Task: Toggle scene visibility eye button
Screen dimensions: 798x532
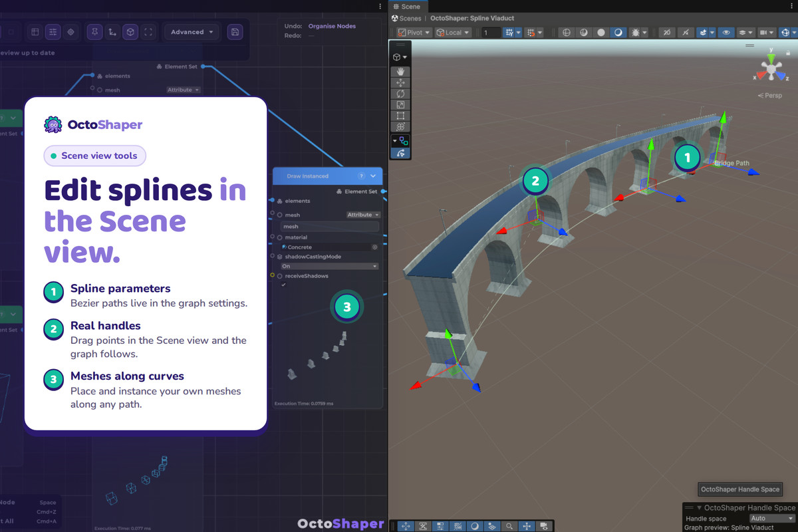Action: tap(726, 32)
